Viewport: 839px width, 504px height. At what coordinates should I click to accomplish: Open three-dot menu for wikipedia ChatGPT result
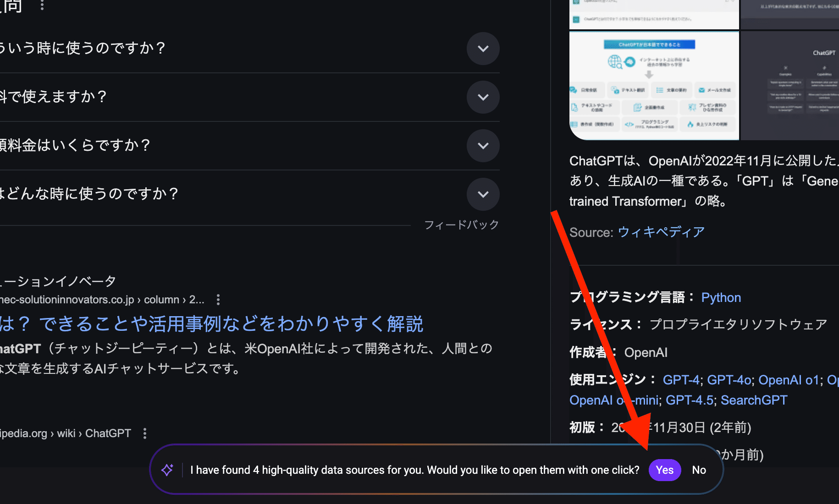pos(145,433)
